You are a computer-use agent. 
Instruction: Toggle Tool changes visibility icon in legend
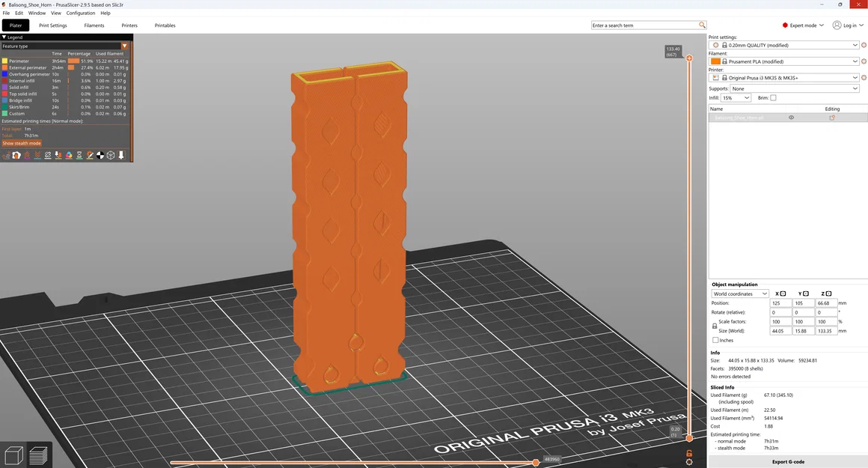pos(58,156)
